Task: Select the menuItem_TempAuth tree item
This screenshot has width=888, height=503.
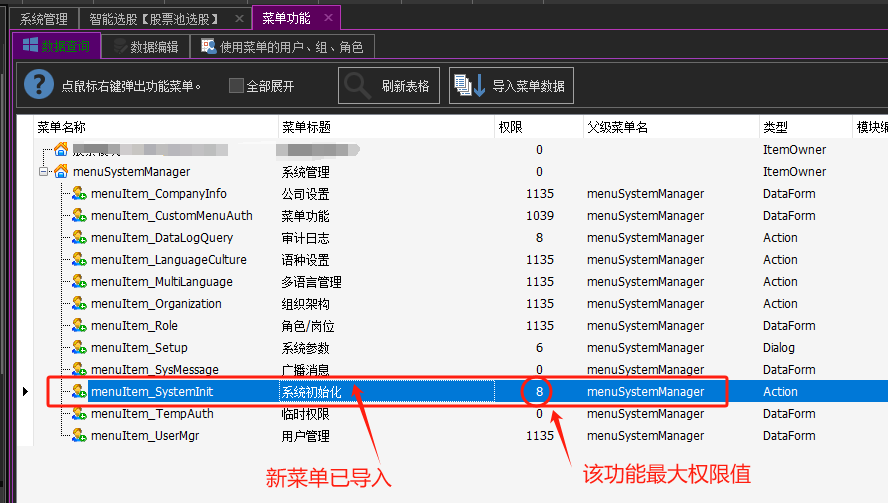Action: click(x=152, y=414)
